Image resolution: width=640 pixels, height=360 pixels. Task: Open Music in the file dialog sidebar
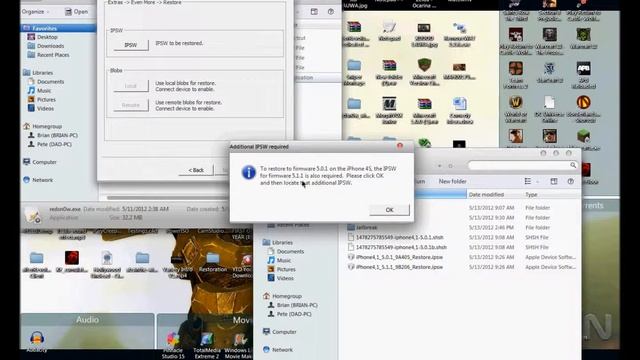pyautogui.click(x=279, y=260)
